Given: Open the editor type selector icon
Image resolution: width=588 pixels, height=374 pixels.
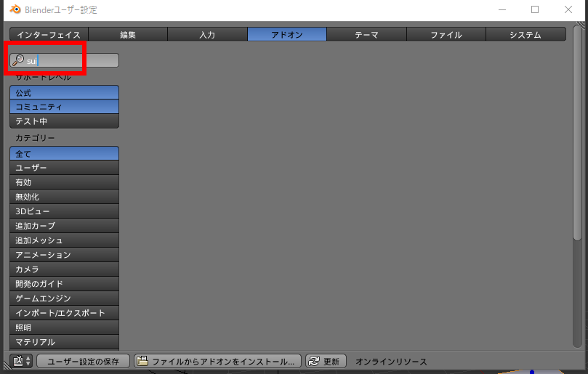Looking at the screenshot, I should pyautogui.click(x=22, y=361).
